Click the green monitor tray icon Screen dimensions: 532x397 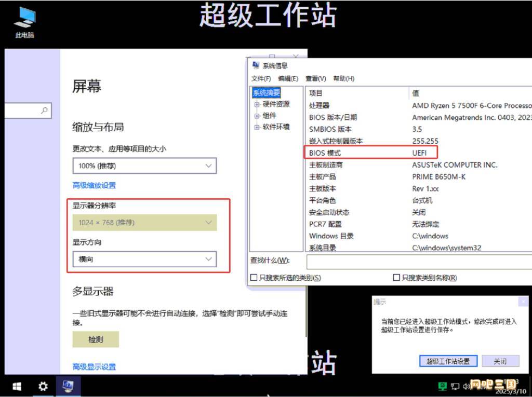443,386
